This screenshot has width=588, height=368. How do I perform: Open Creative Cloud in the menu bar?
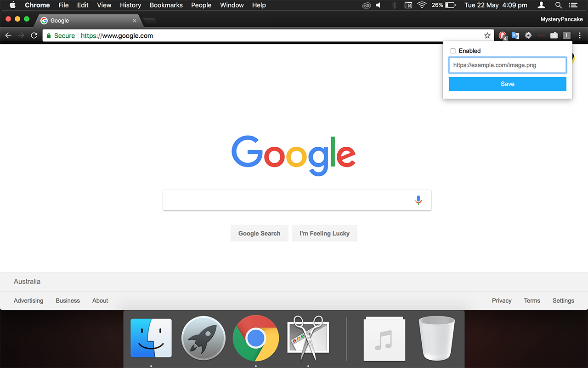(x=366, y=5)
